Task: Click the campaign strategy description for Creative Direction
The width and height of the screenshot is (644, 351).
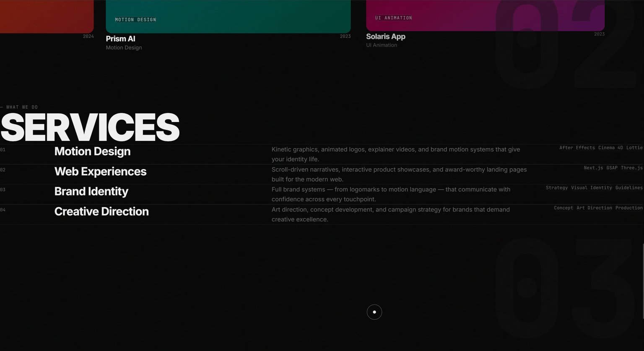Action: click(x=391, y=214)
